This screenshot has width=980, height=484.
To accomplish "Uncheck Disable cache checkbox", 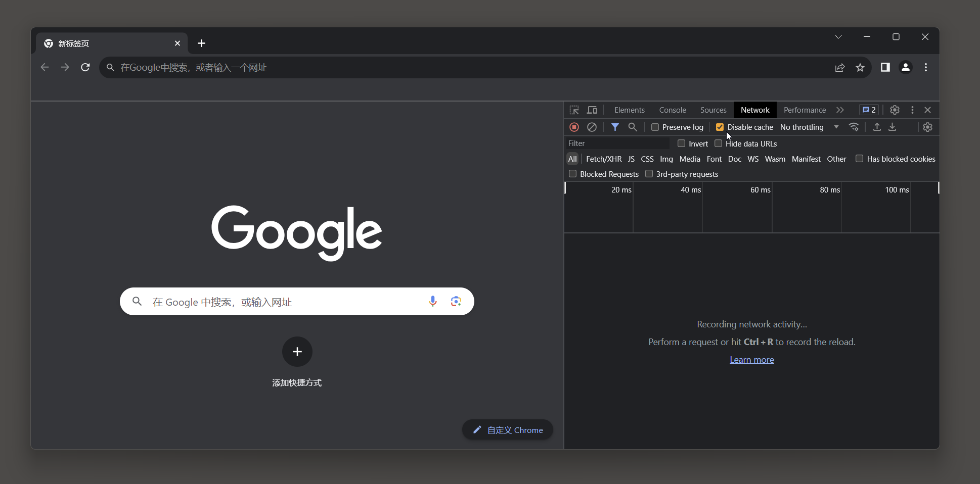I will 720,127.
